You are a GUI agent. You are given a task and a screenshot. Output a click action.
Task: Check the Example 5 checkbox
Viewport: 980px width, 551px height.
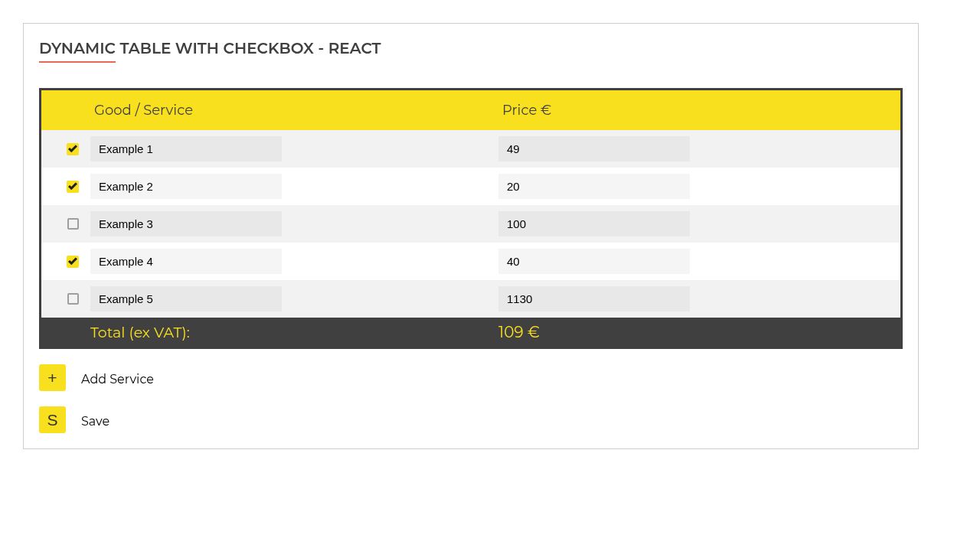coord(73,298)
